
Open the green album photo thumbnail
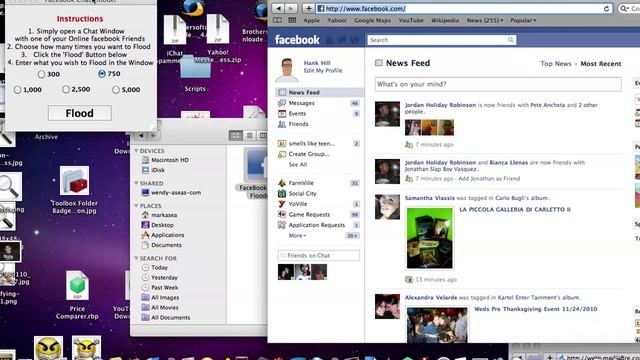tap(429, 238)
